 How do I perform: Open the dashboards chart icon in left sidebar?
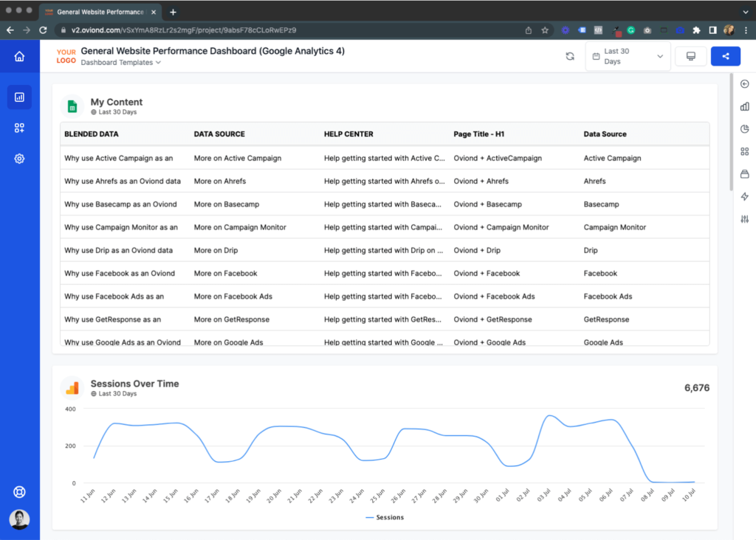[19, 97]
